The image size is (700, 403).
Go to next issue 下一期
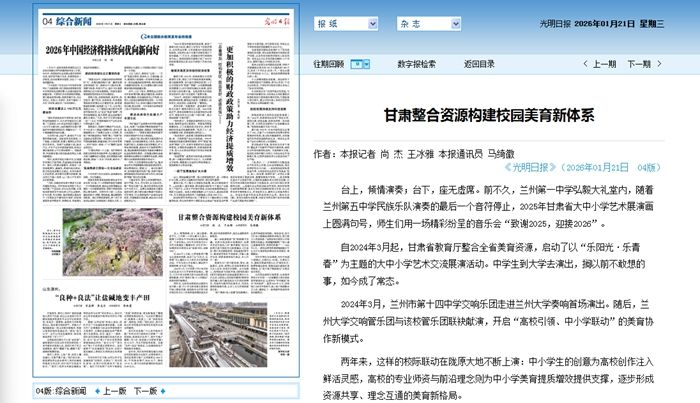[x=639, y=64]
